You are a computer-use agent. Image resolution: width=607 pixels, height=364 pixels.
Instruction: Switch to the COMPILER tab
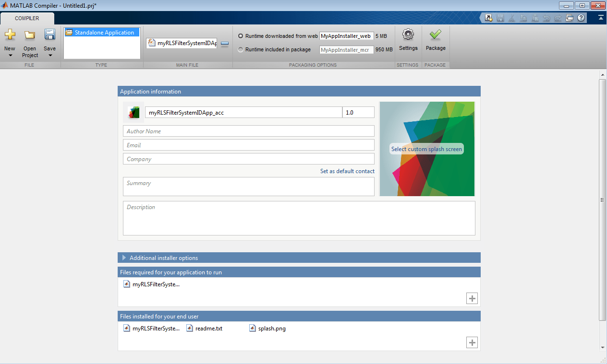click(27, 18)
